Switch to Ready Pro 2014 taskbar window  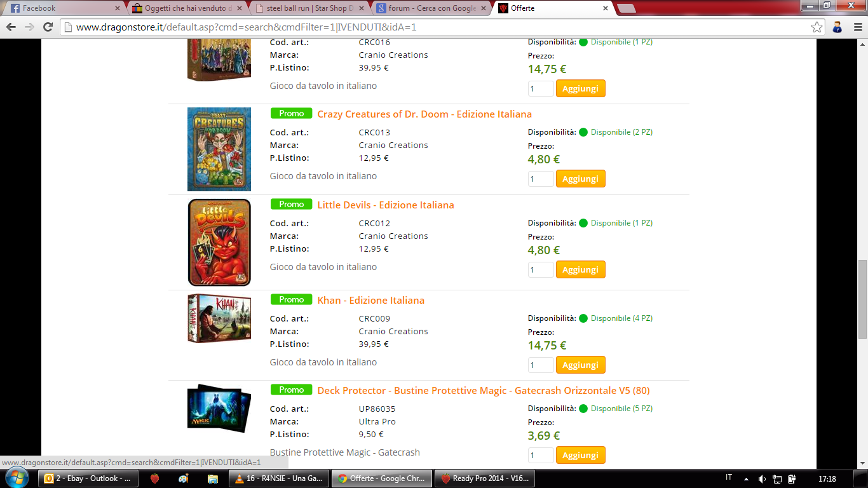tap(484, 478)
